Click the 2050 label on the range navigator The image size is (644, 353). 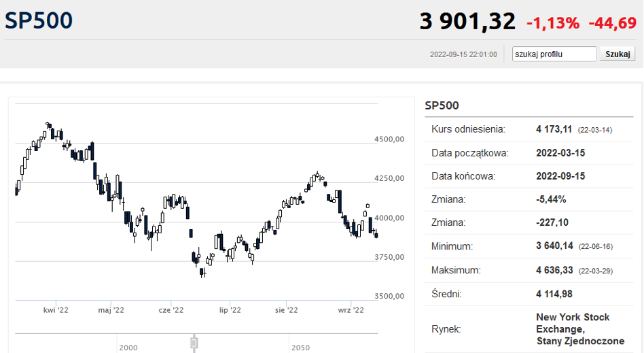click(301, 348)
